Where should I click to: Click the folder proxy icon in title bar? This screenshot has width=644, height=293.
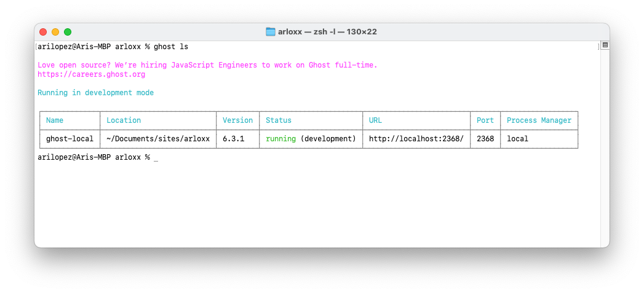pos(271,32)
